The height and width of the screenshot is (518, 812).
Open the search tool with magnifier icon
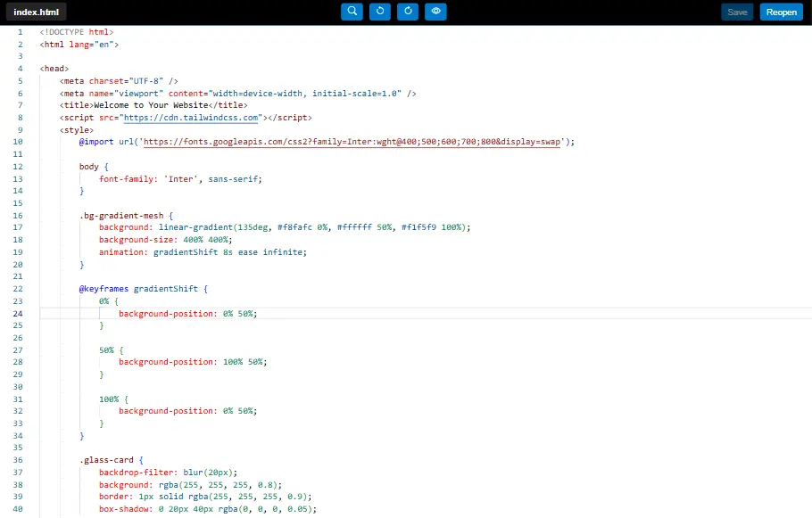pyautogui.click(x=352, y=12)
